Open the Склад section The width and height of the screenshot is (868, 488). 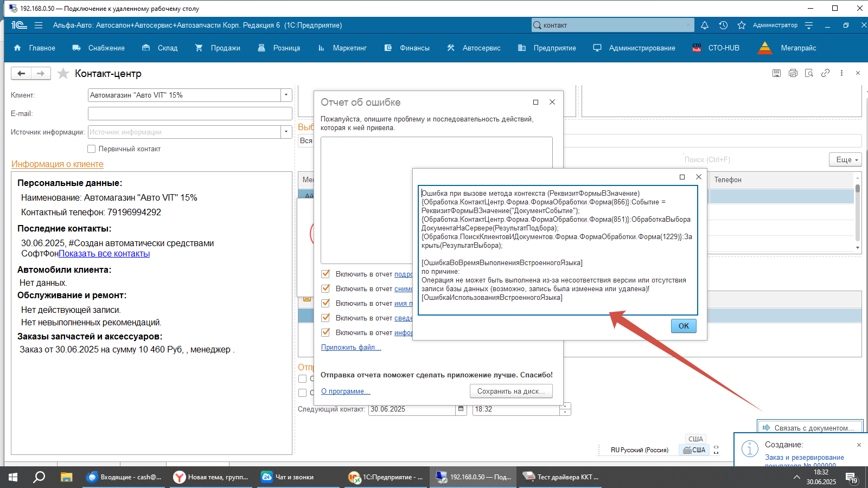(159, 48)
